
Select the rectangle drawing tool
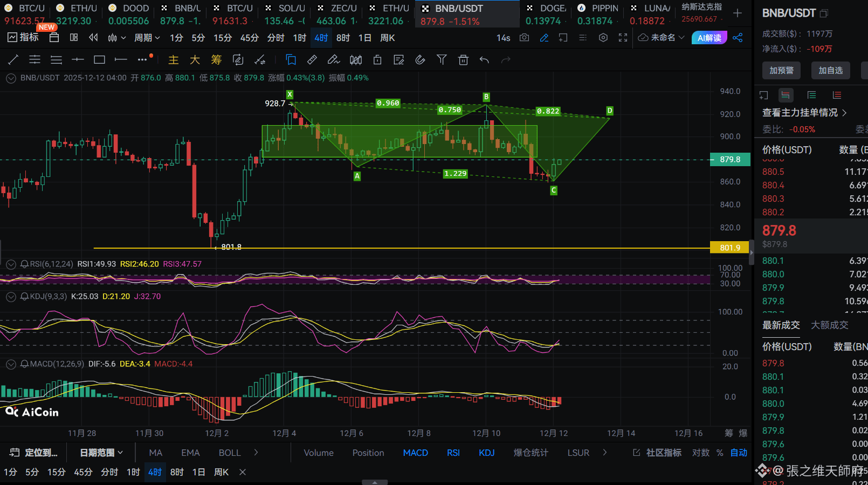coord(99,60)
